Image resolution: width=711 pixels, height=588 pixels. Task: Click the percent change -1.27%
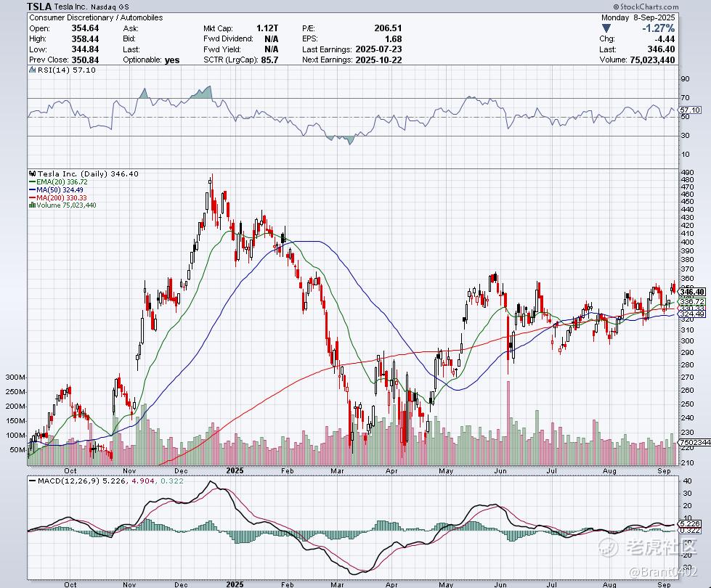pos(659,28)
